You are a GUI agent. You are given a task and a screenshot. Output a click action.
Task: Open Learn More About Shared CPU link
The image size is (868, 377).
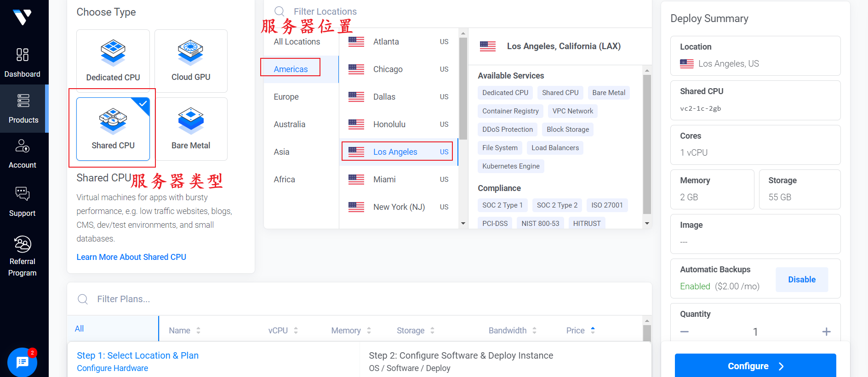pos(131,257)
